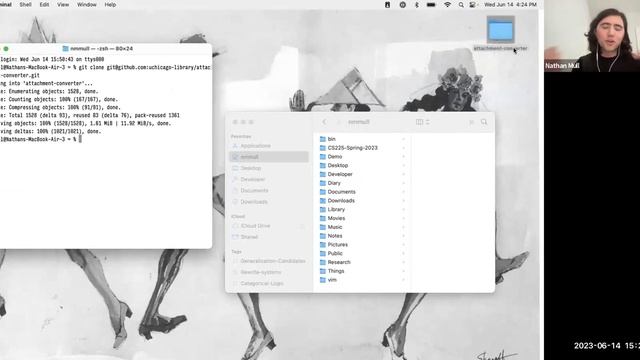Click the date and time in menu bar
The height and width of the screenshot is (360, 640).
(510, 5)
